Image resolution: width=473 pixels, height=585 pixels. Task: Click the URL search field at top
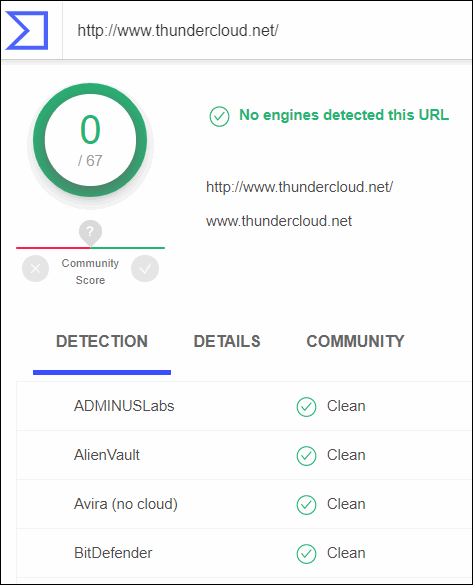(267, 31)
